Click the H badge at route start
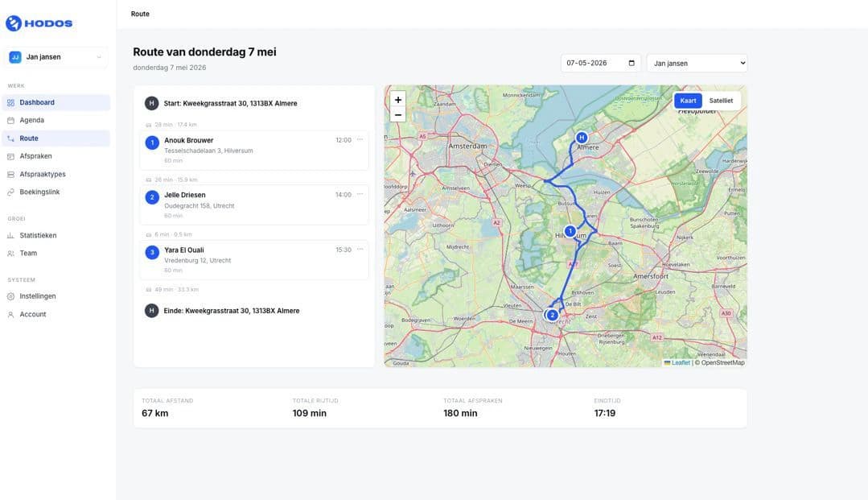Screen dimensions: 868x500 [152, 103]
